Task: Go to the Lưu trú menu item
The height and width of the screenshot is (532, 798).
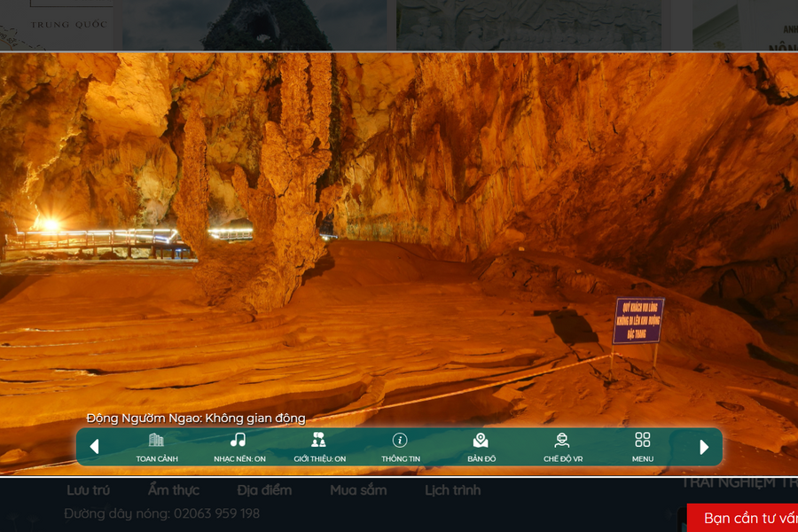Action: click(x=89, y=490)
